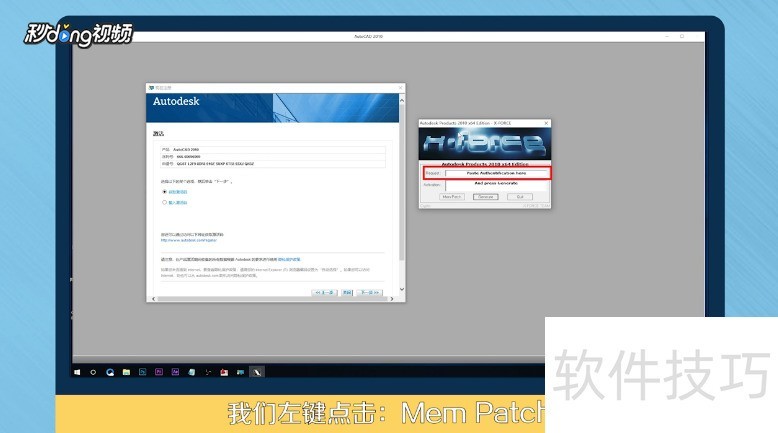Open the red AutoCAD taskbar icon
The image size is (778, 433).
[x=224, y=372]
